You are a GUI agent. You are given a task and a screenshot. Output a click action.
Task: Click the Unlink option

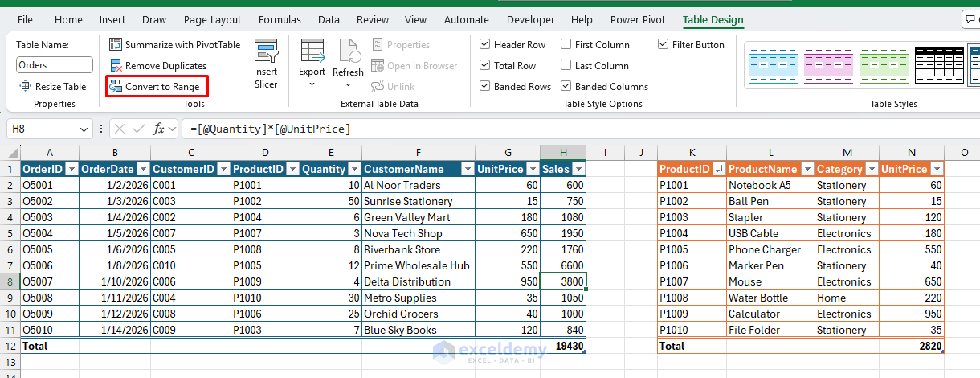click(393, 87)
